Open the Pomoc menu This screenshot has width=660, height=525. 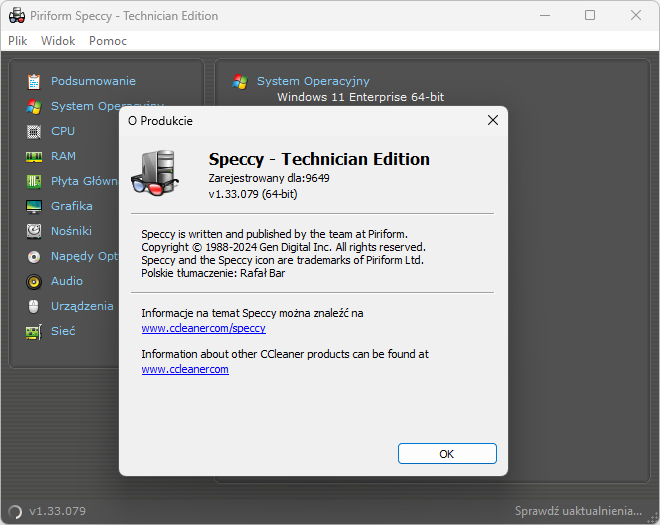pyautogui.click(x=108, y=41)
